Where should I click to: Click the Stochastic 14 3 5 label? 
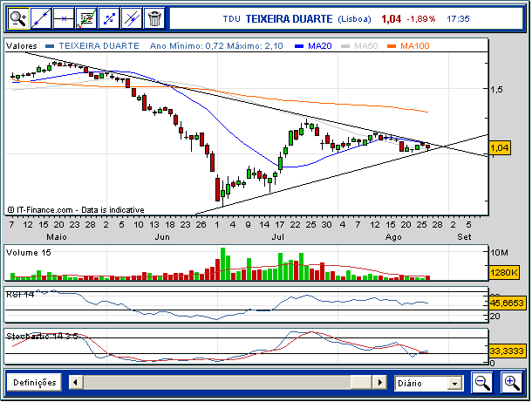(42, 337)
